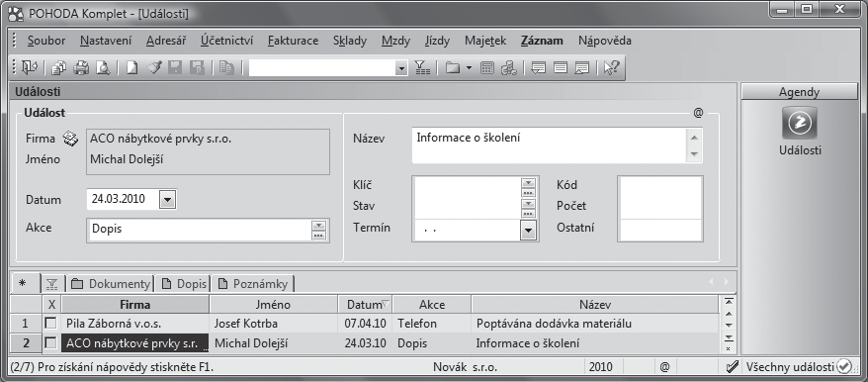This screenshot has width=868, height=382.
Task: Open print preview magnifier icon
Action: pyautogui.click(x=103, y=67)
